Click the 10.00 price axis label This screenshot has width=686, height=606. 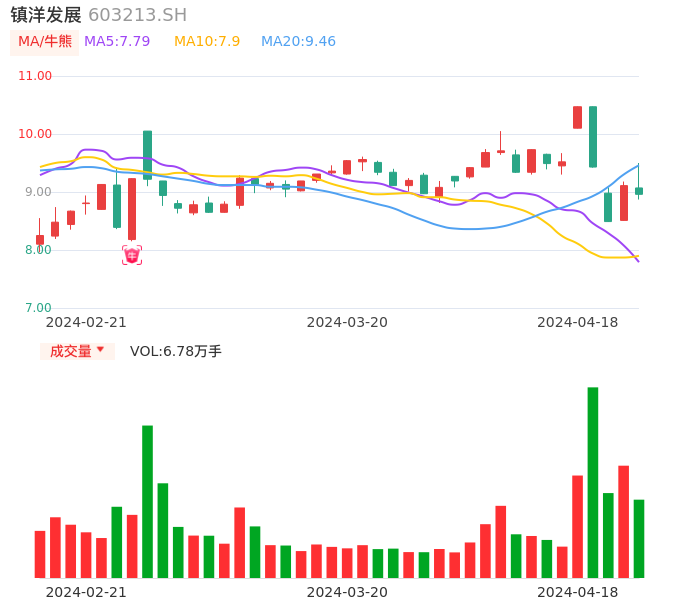[x=35, y=134]
